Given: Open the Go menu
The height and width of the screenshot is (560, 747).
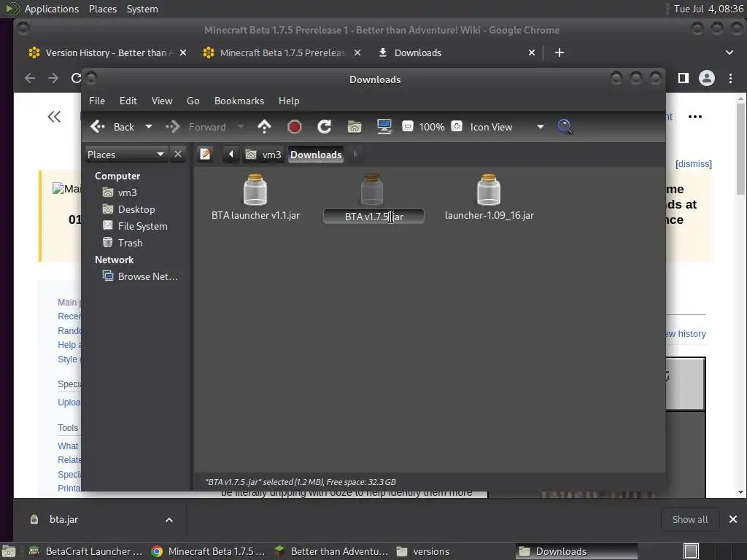Looking at the screenshot, I should (193, 101).
